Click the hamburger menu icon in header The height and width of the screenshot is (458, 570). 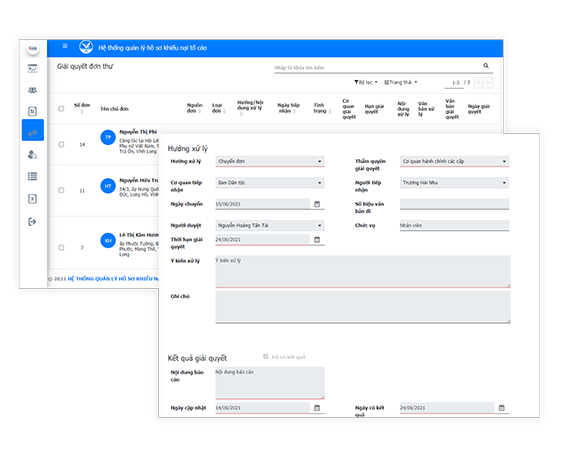tap(65, 46)
